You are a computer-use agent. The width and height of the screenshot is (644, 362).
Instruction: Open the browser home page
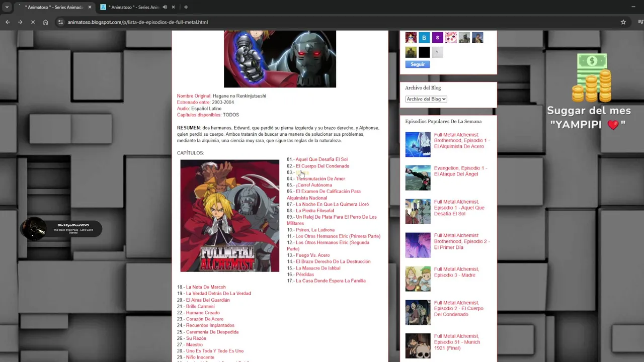tap(45, 22)
